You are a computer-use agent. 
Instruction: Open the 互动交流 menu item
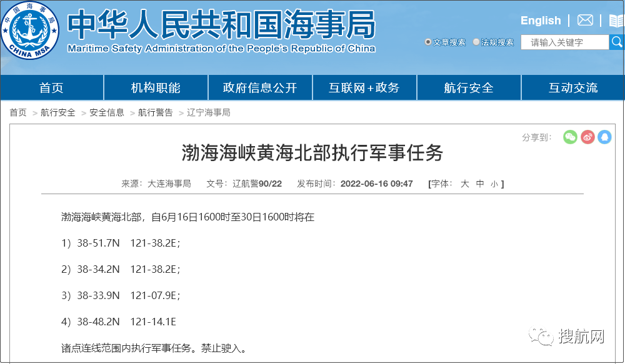coord(572,87)
